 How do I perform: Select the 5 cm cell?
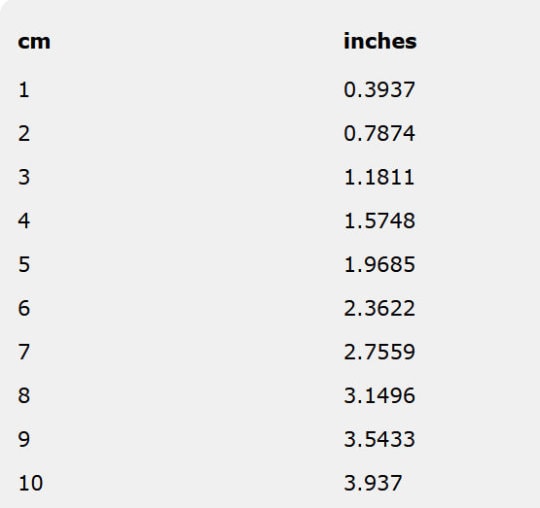(x=24, y=265)
